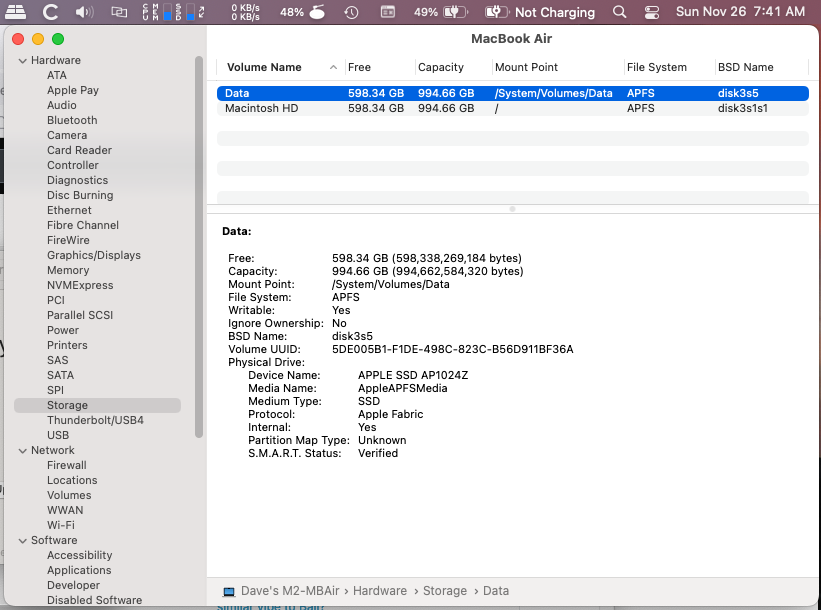Select the Storage sidebar item
This screenshot has width=821, height=610.
click(x=97, y=405)
